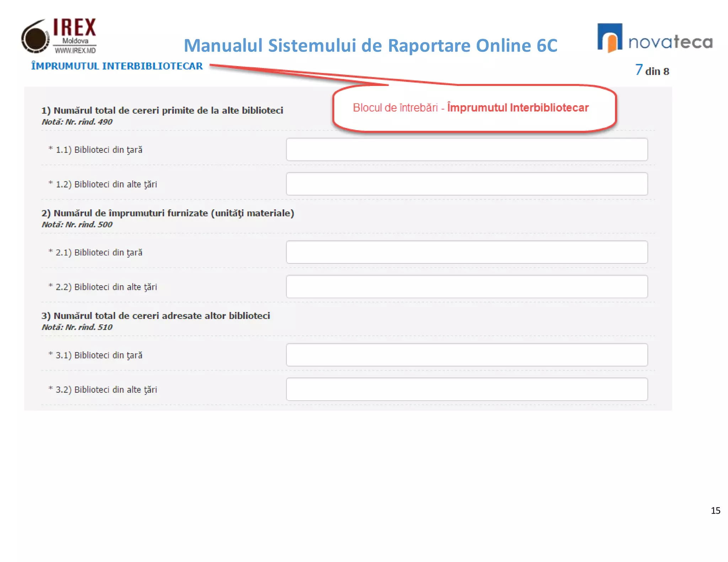Screen dimensions: 728x562
Task: Click the label 2.2) Biblioteci din alte țări
Action: pyautogui.click(x=103, y=287)
